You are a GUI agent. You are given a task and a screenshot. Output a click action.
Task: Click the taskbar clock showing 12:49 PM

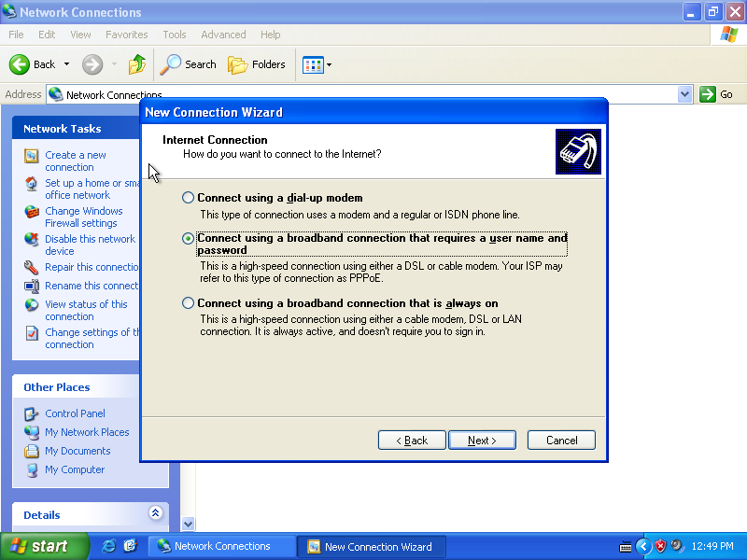(712, 546)
